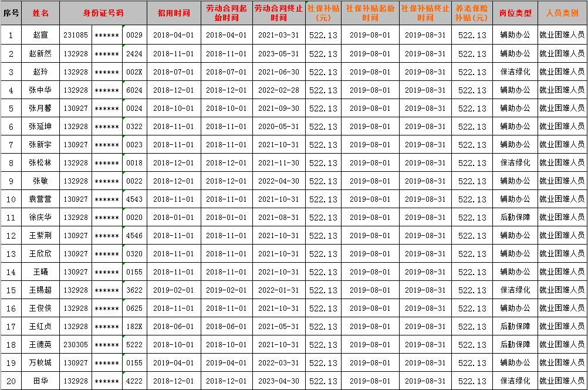Select the 劳动合同终止时间 header cell

tap(279, 12)
